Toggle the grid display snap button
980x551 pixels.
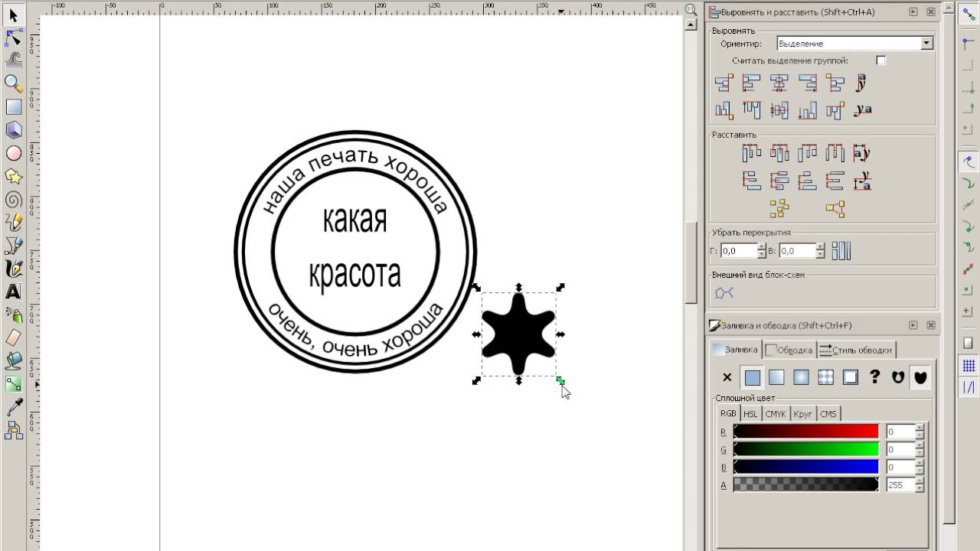(969, 366)
